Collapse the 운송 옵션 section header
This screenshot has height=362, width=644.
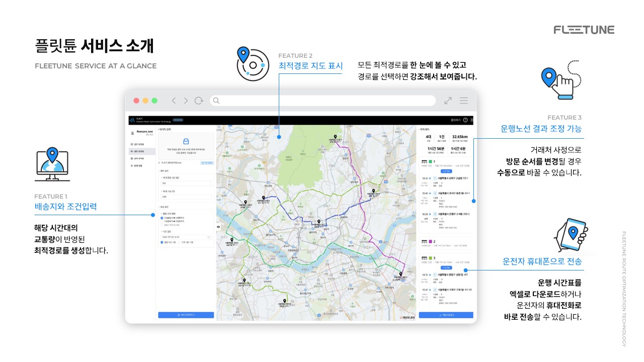(165, 207)
